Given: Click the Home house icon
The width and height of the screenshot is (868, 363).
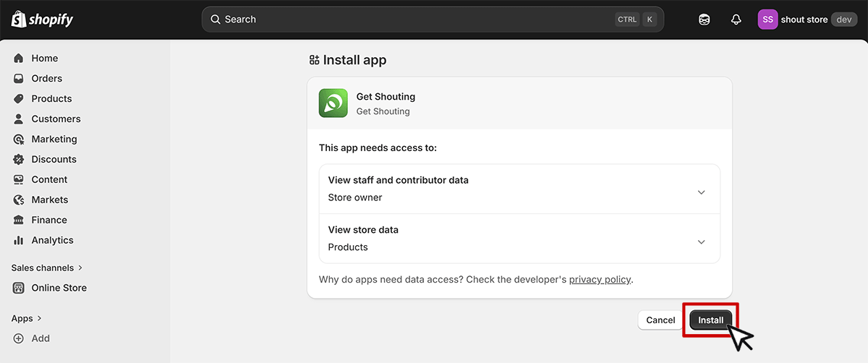Looking at the screenshot, I should point(19,59).
